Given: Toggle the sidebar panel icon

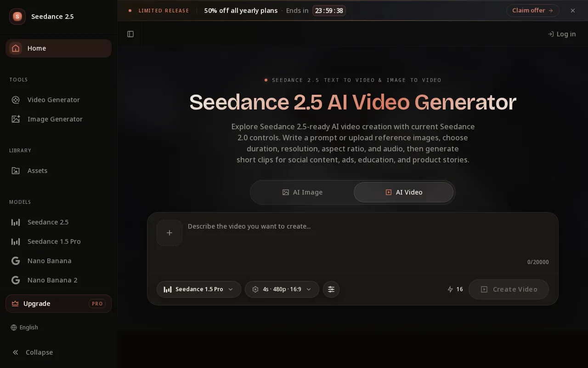Looking at the screenshot, I should tap(130, 34).
